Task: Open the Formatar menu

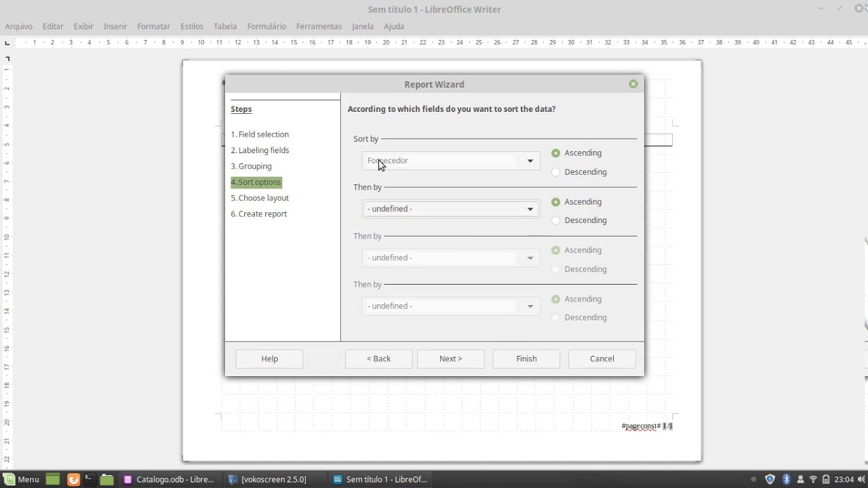Action: tap(154, 26)
